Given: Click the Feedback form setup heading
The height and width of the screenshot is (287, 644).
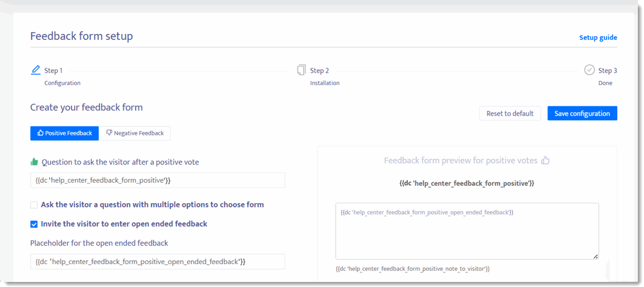Looking at the screenshot, I should tap(82, 36).
